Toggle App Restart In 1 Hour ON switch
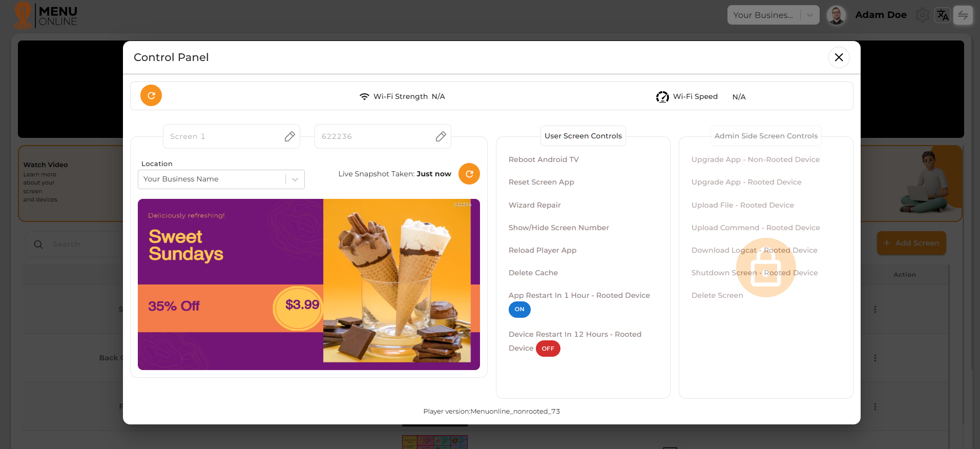 [519, 310]
